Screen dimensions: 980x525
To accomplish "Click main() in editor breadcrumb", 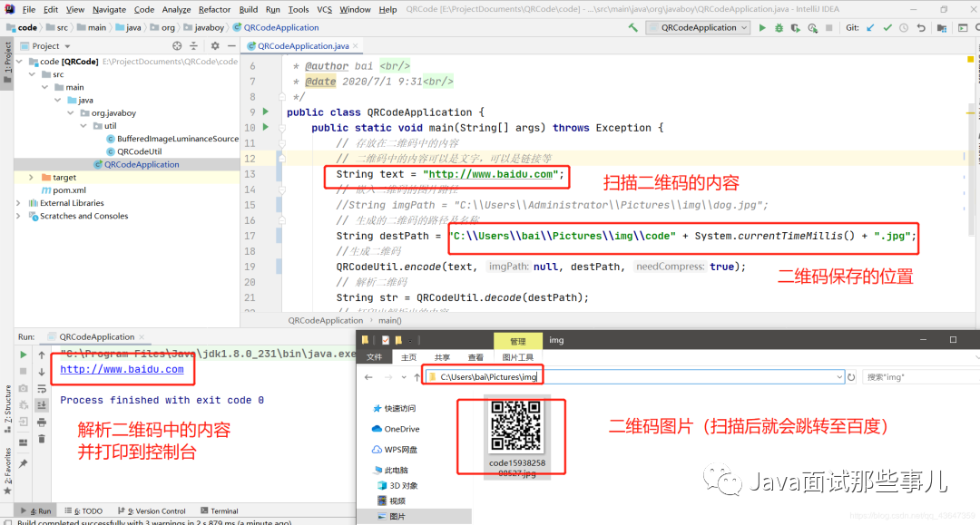I will pos(390,320).
